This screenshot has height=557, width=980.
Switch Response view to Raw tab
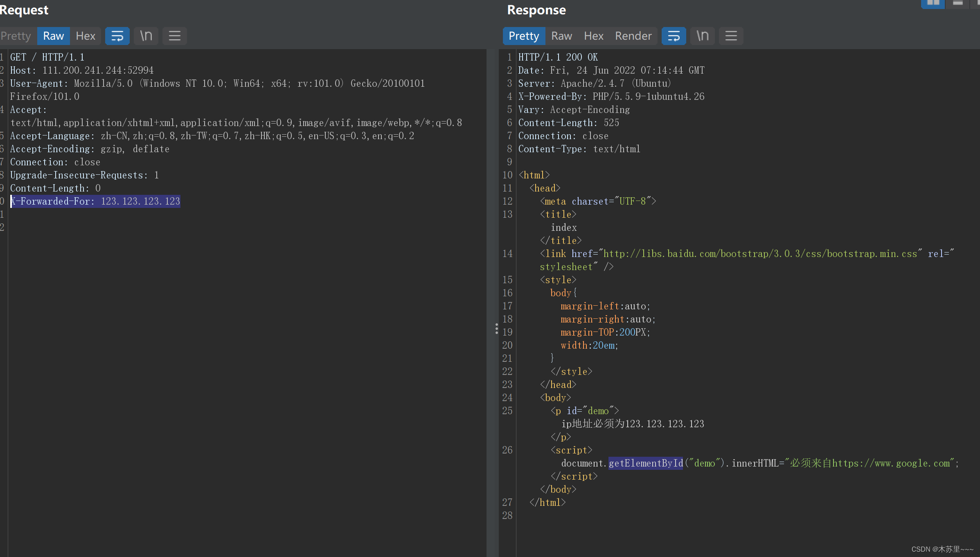pyautogui.click(x=561, y=36)
